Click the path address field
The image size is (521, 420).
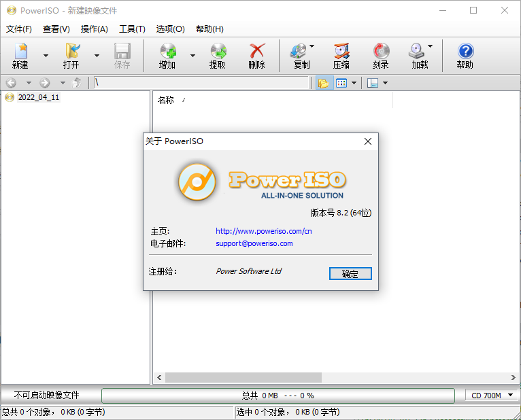[201, 83]
